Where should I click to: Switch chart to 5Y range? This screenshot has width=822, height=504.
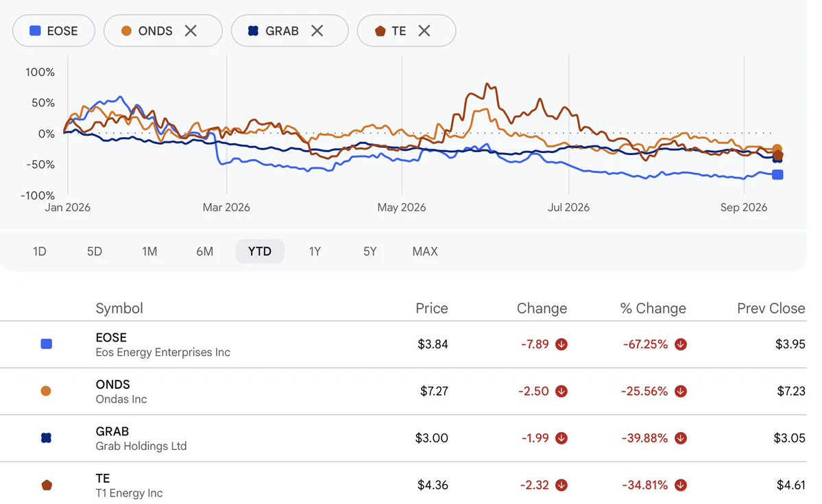[370, 251]
